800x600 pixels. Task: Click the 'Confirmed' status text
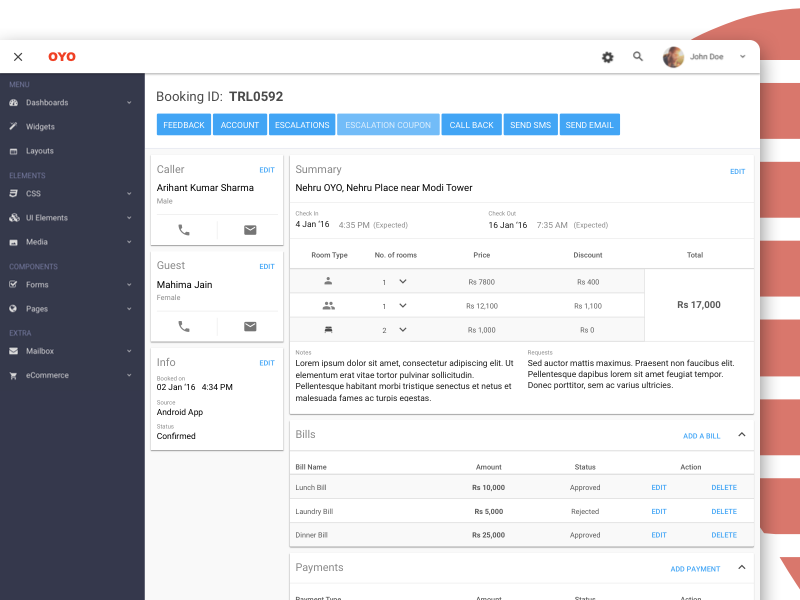click(176, 436)
